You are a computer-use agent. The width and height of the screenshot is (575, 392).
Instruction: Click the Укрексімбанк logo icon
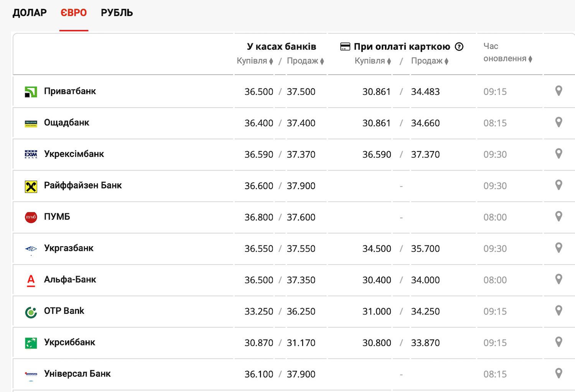(31, 155)
